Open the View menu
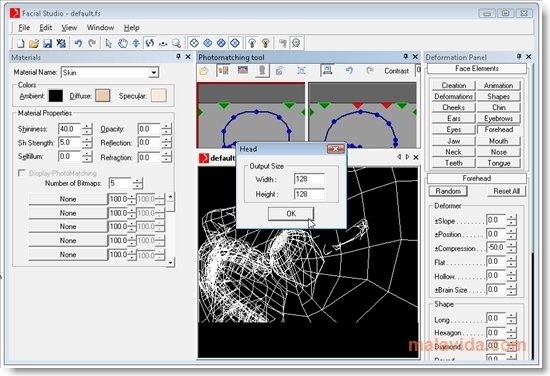Image resolution: width=550 pixels, height=376 pixels. pyautogui.click(x=69, y=28)
